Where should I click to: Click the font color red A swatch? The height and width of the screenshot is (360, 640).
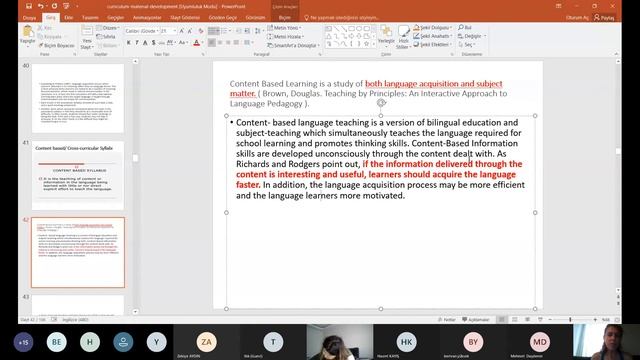[196, 42]
